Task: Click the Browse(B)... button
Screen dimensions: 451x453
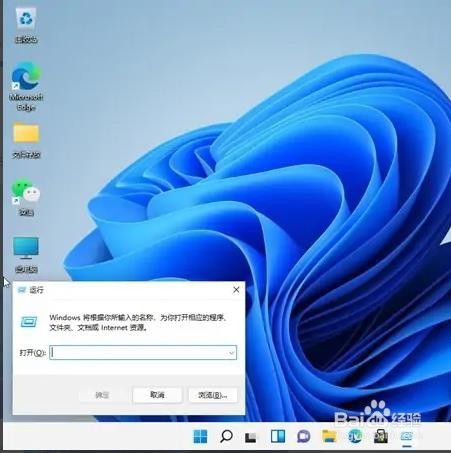Action: point(213,395)
